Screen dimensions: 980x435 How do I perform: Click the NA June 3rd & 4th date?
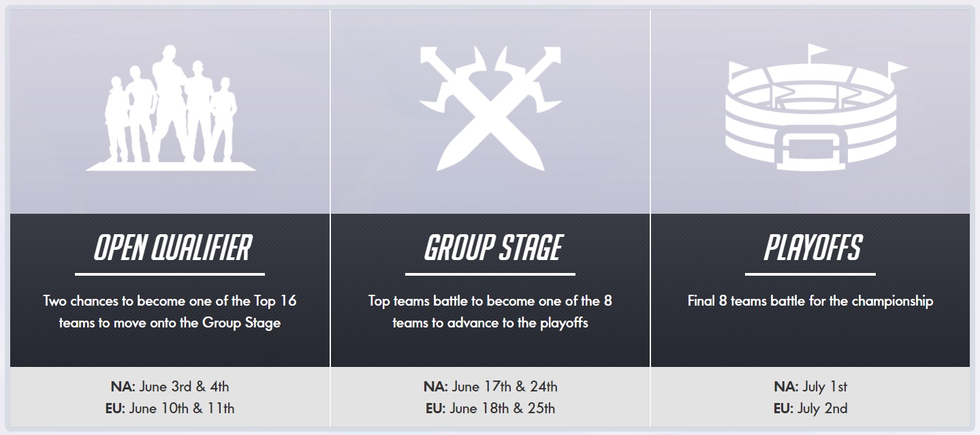pos(170,387)
